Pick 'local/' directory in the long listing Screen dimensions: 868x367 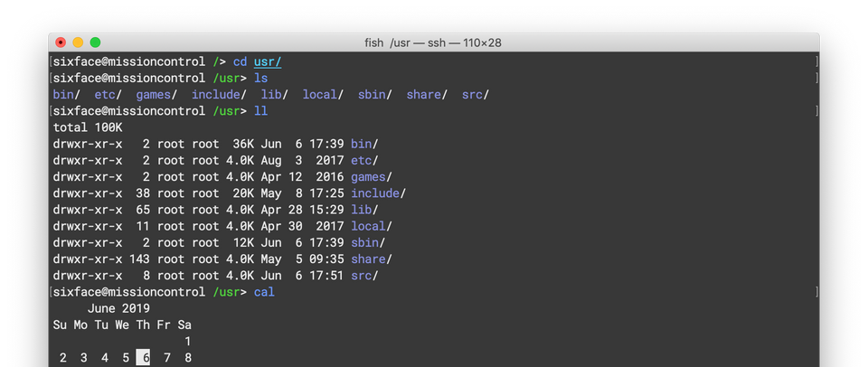coord(372,226)
